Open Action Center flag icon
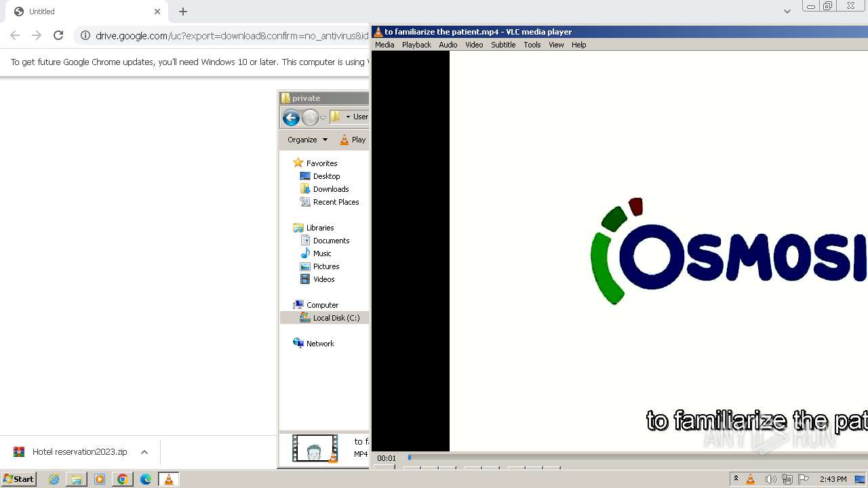 (804, 479)
